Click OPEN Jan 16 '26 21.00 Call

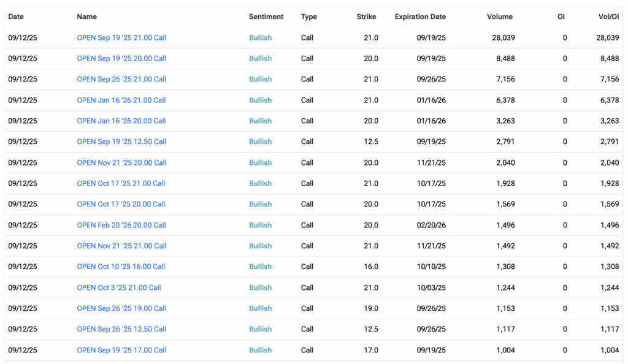[121, 100]
